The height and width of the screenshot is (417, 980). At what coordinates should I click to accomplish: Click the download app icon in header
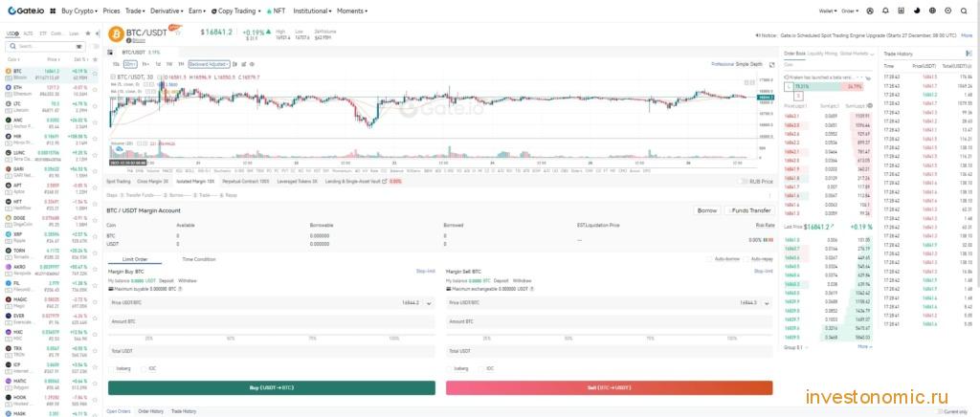coord(901,11)
